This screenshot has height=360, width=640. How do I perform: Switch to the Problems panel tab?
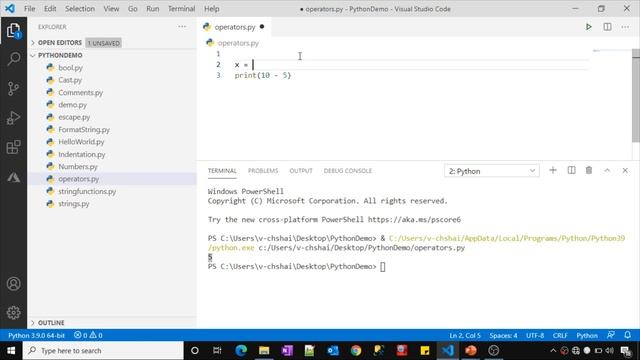point(263,171)
